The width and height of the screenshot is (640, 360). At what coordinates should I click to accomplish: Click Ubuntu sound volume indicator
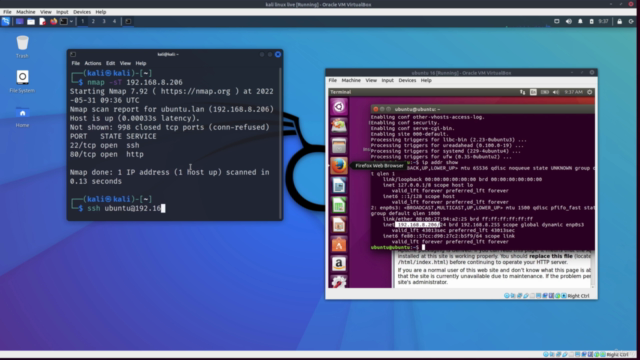coord(556,92)
